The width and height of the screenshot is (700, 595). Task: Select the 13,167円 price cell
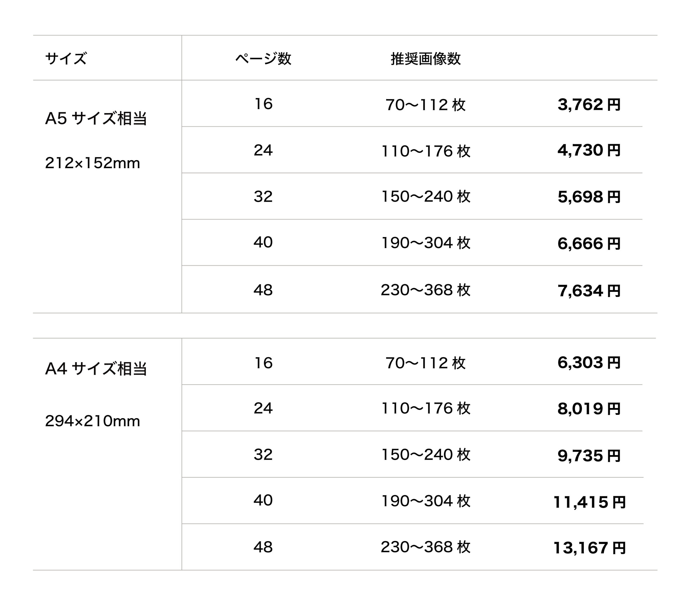point(589,548)
